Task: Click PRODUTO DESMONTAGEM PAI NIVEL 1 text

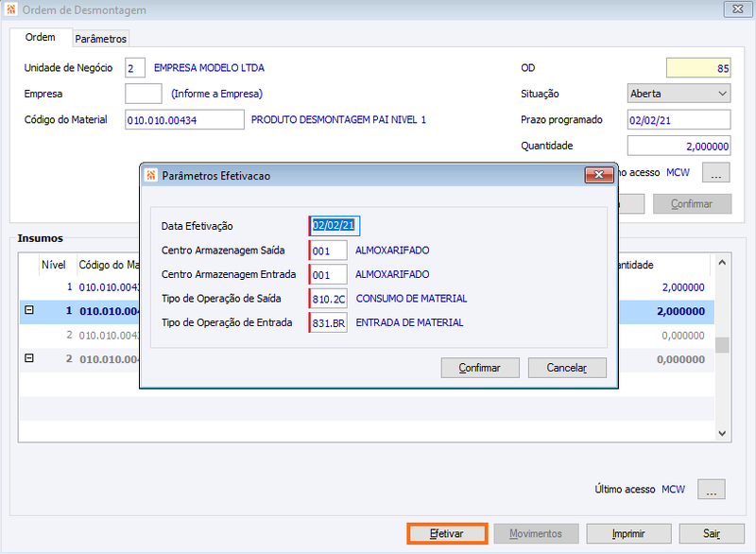Action: coord(338,119)
